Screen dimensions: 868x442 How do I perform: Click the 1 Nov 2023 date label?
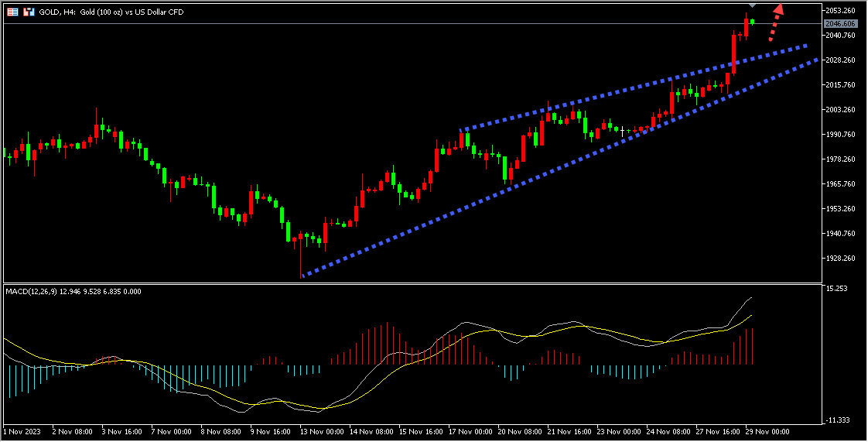tap(22, 431)
